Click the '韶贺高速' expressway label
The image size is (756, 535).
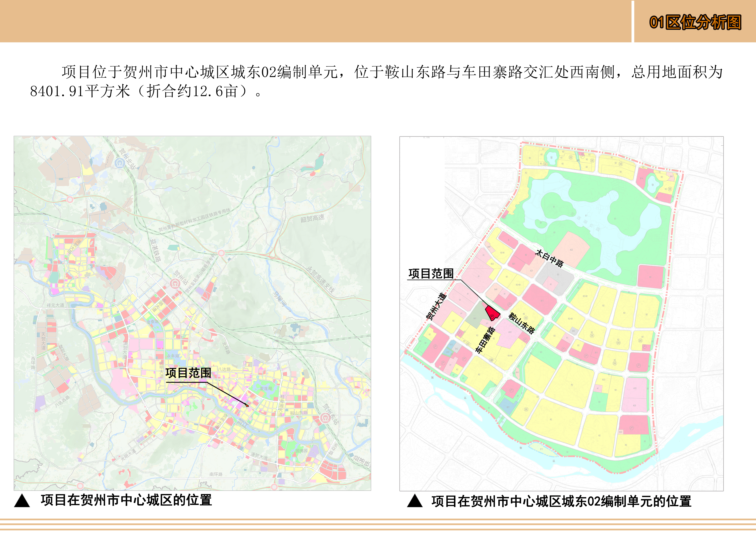(x=312, y=218)
